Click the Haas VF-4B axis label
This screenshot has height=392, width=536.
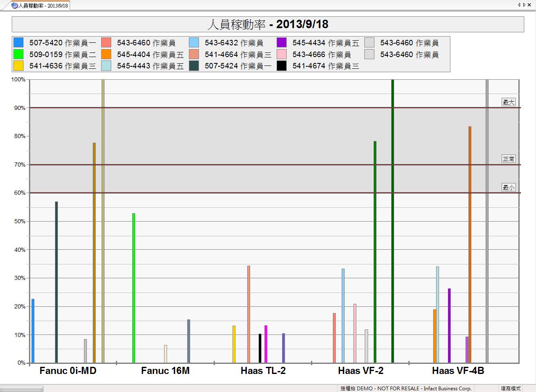[x=458, y=371]
